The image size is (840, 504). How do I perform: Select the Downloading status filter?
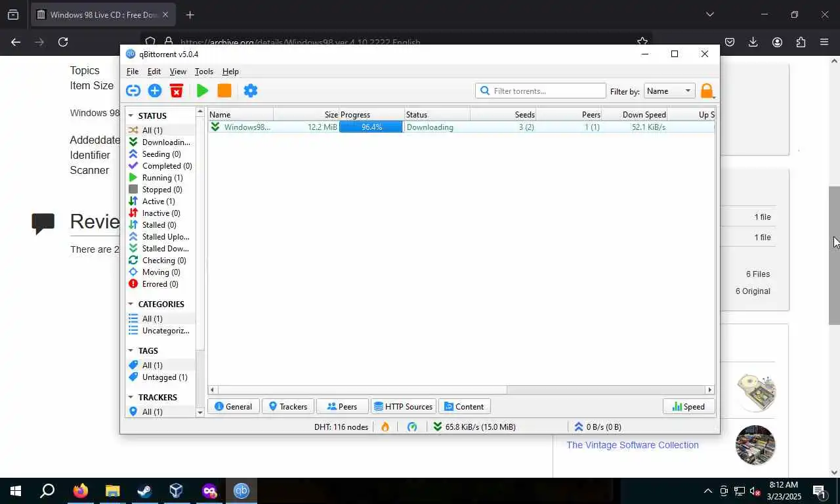(160, 142)
